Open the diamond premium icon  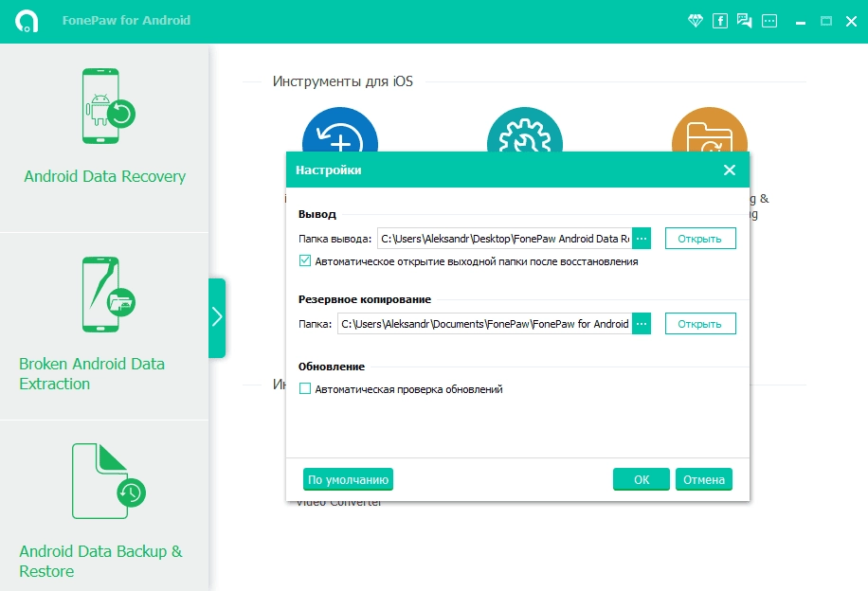[x=696, y=21]
